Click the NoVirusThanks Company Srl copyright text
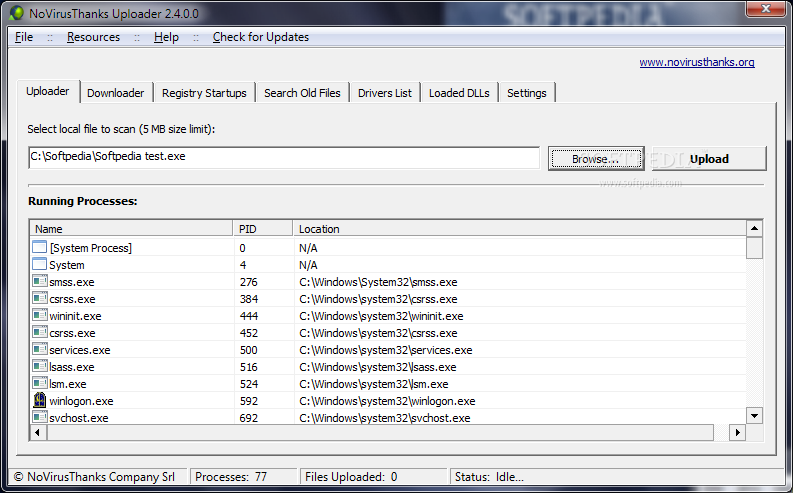 coord(94,476)
